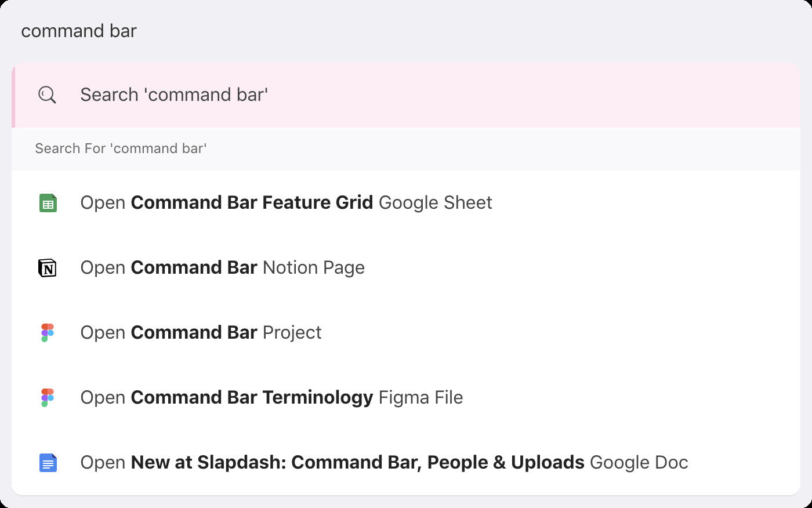The image size is (812, 508).
Task: Open Command Bar Terminology Figma File
Action: [406, 398]
